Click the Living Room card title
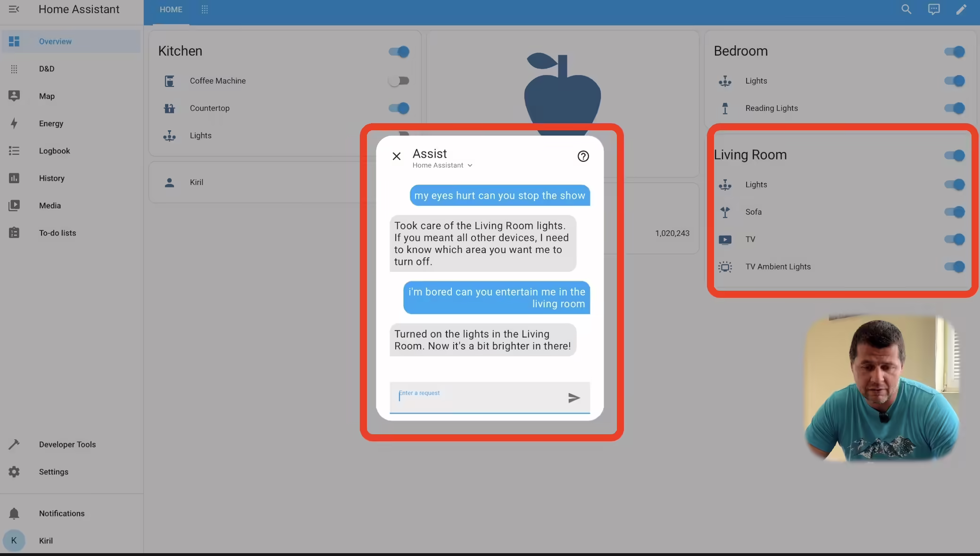This screenshot has height=556, width=980. point(750,155)
